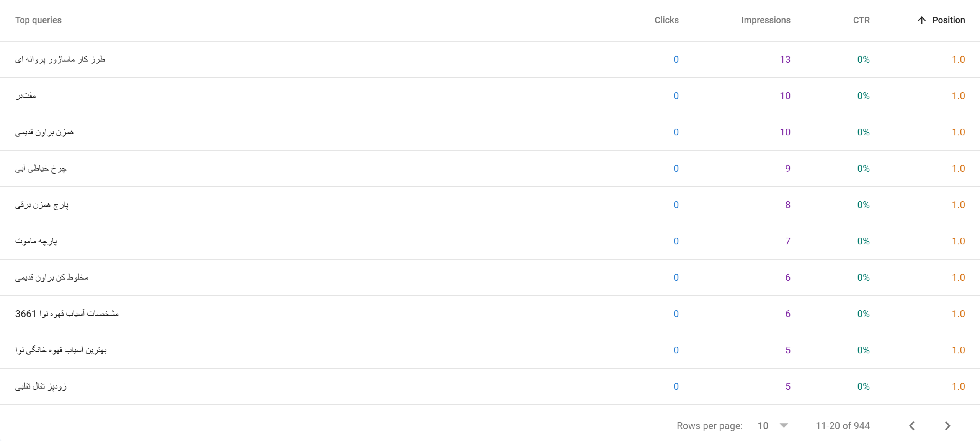Click the rows per page value 10
The height and width of the screenshot is (441, 980).
click(x=763, y=426)
